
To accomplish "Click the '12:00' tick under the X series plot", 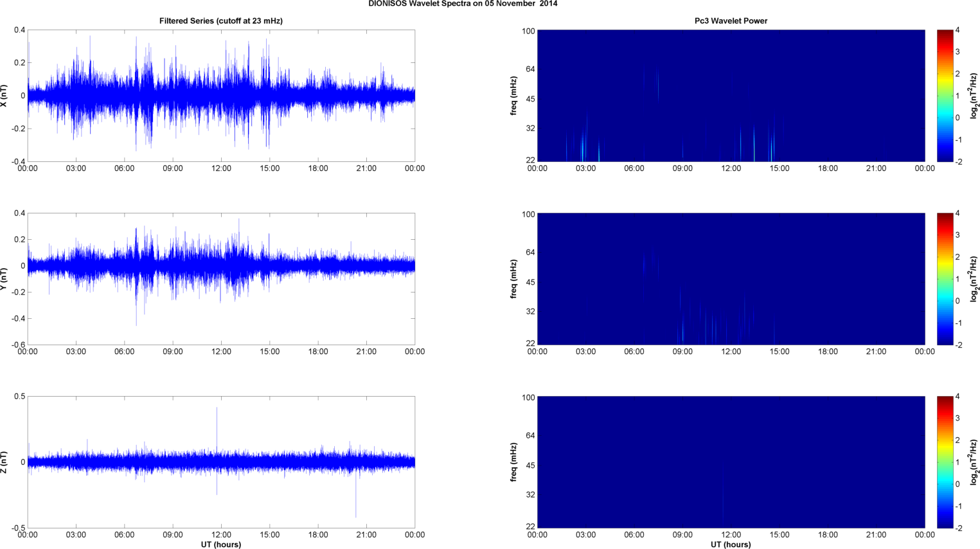I will tap(221, 168).
